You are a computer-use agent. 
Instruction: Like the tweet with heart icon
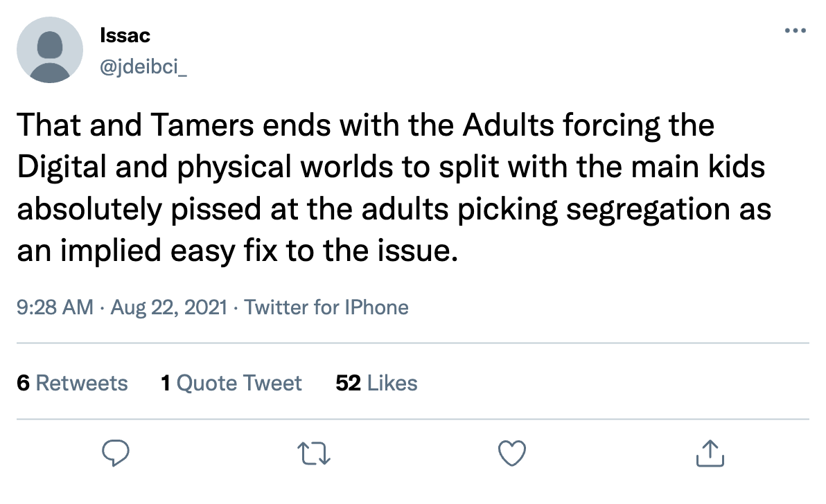[x=513, y=454]
